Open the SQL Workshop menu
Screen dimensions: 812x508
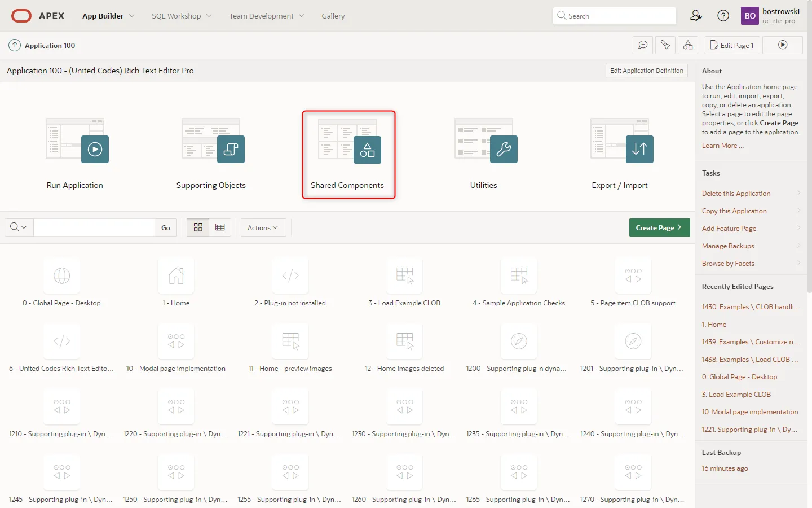coord(182,16)
